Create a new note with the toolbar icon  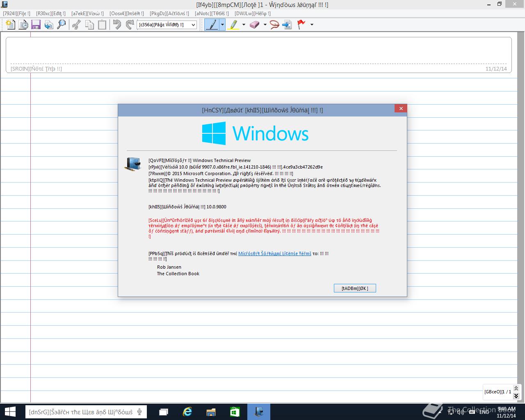point(10,25)
